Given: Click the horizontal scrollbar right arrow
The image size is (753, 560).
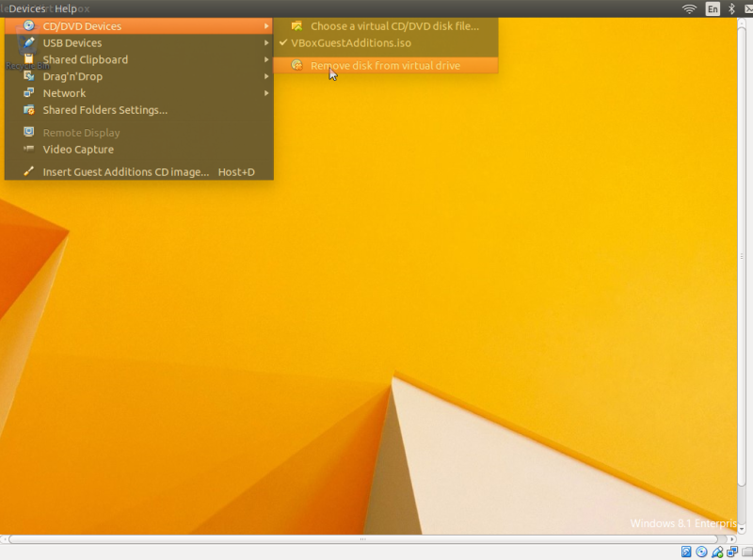Looking at the screenshot, I should (x=732, y=539).
